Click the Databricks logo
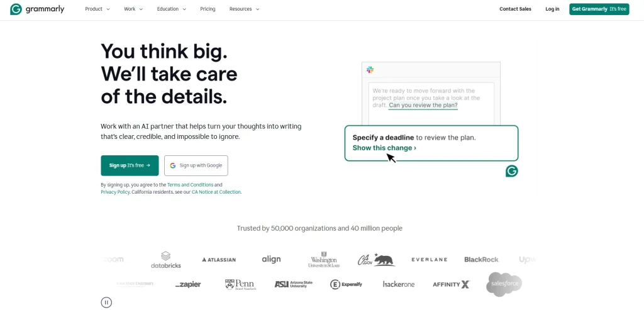644x310 pixels. pos(166,260)
